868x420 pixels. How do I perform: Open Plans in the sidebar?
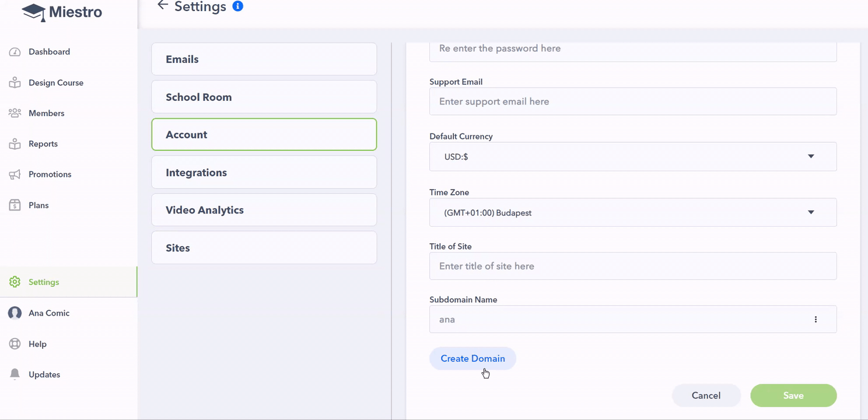[38, 205]
